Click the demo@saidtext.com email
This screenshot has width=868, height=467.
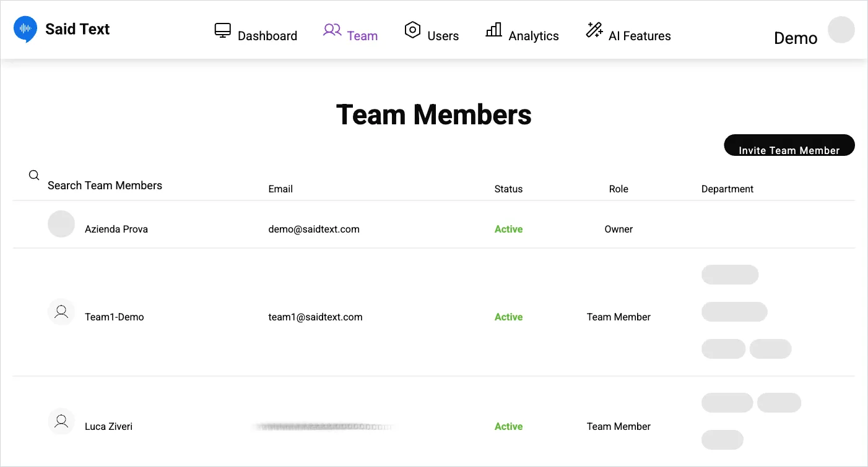click(x=314, y=229)
